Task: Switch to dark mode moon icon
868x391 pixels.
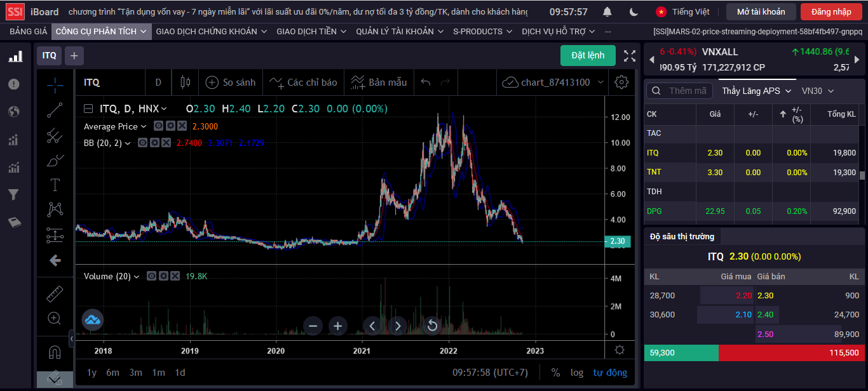Action: pos(634,12)
